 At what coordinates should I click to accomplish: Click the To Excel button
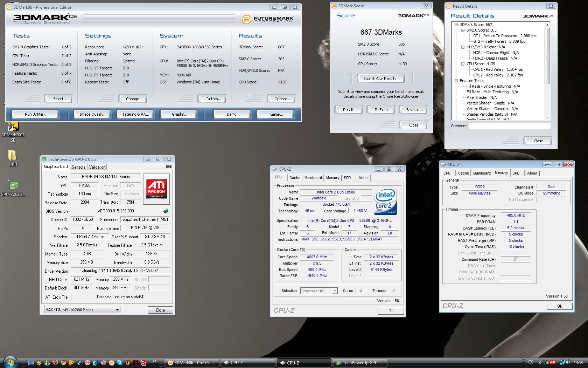coord(381,110)
